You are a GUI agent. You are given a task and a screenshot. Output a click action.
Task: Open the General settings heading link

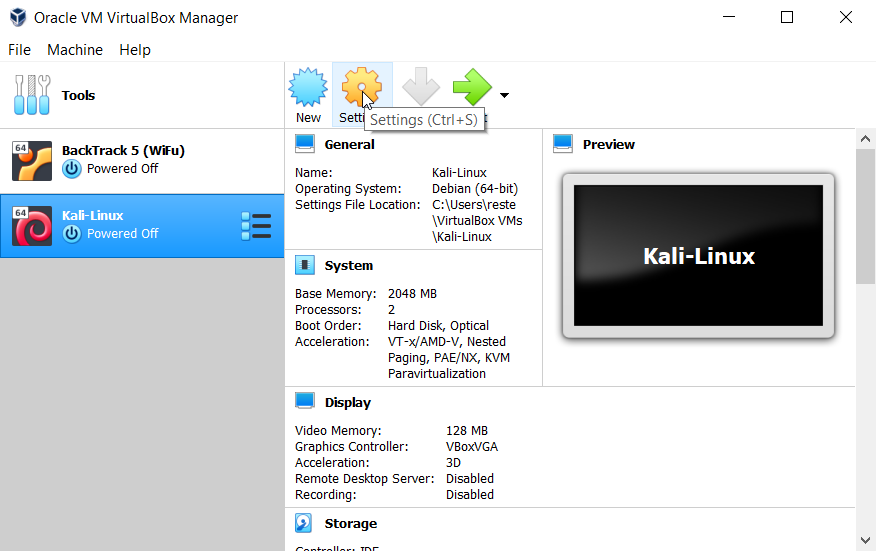tap(349, 145)
